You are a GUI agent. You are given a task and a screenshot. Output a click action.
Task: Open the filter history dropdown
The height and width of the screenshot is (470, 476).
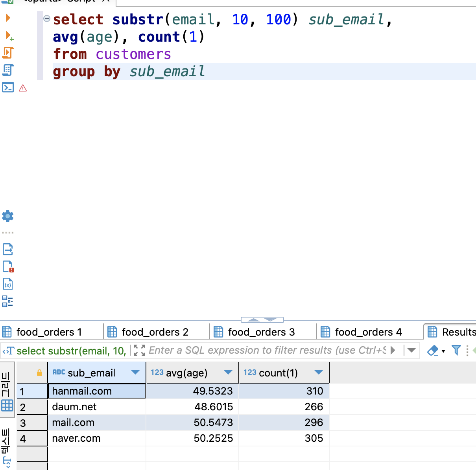coord(411,350)
